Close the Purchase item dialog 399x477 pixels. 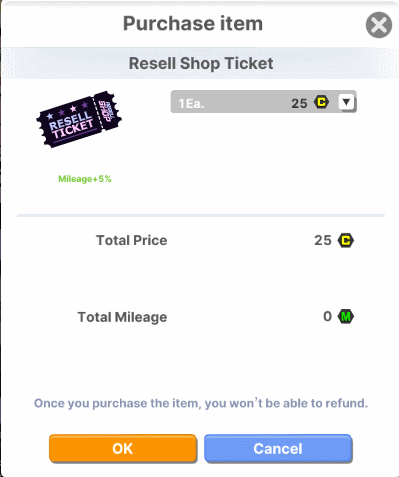[379, 25]
